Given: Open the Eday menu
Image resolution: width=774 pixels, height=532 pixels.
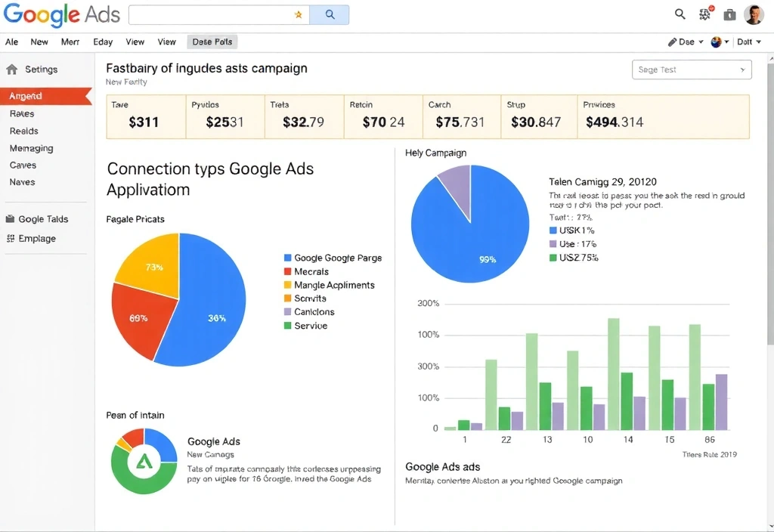Looking at the screenshot, I should point(103,42).
